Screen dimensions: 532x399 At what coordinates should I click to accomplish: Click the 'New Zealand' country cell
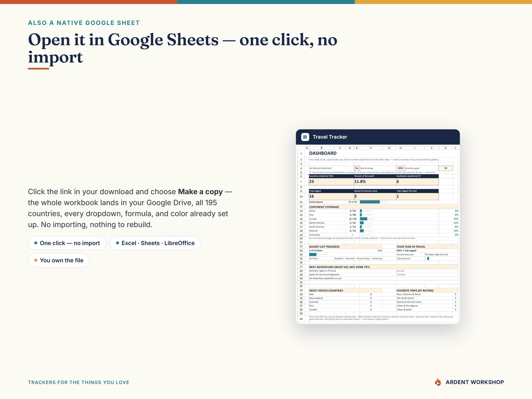pos(316,298)
